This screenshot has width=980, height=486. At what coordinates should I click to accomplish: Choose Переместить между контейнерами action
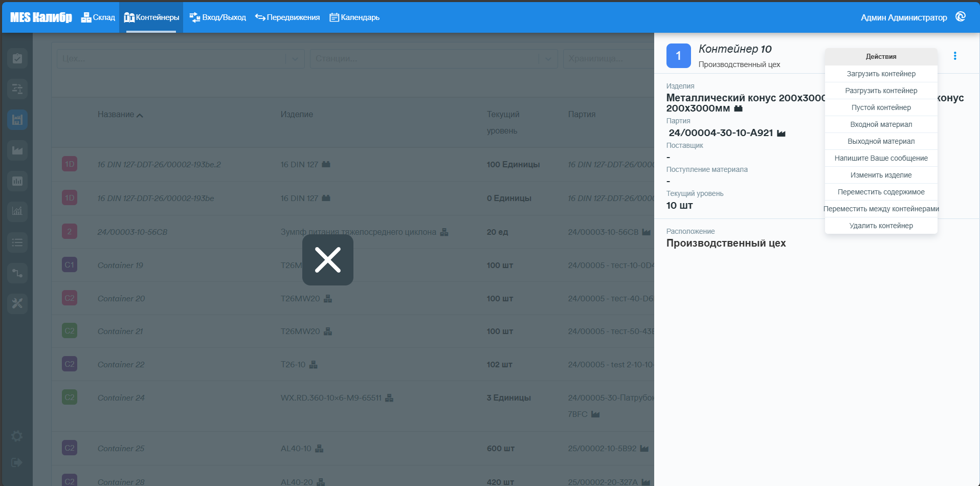pyautogui.click(x=881, y=209)
